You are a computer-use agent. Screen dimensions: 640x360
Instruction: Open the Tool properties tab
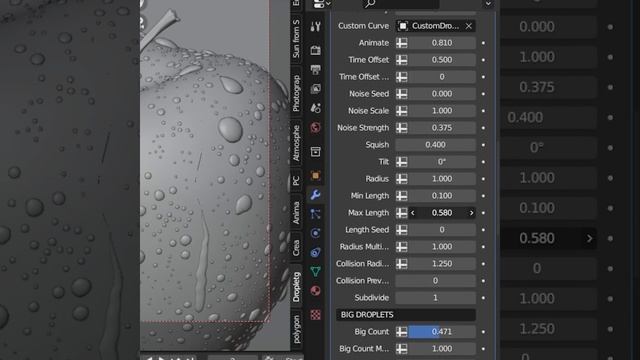tap(315, 27)
